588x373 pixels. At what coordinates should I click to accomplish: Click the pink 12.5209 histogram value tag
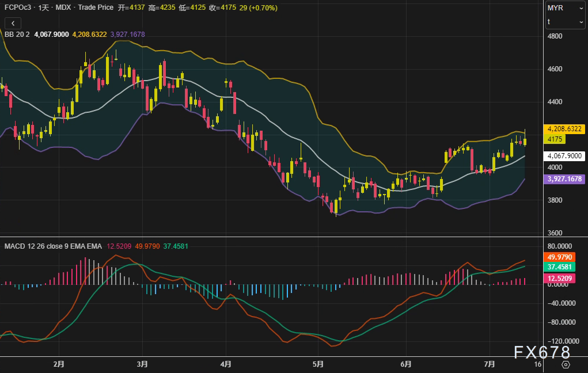coord(559,279)
